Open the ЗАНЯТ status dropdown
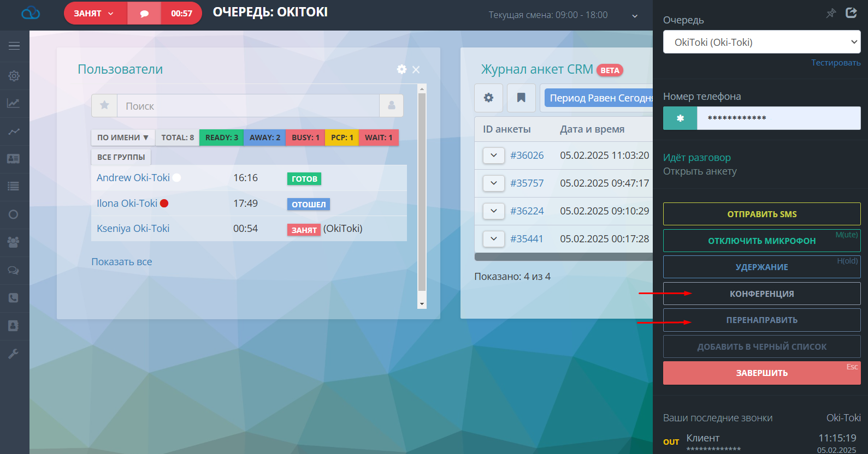868x454 pixels. (x=96, y=14)
